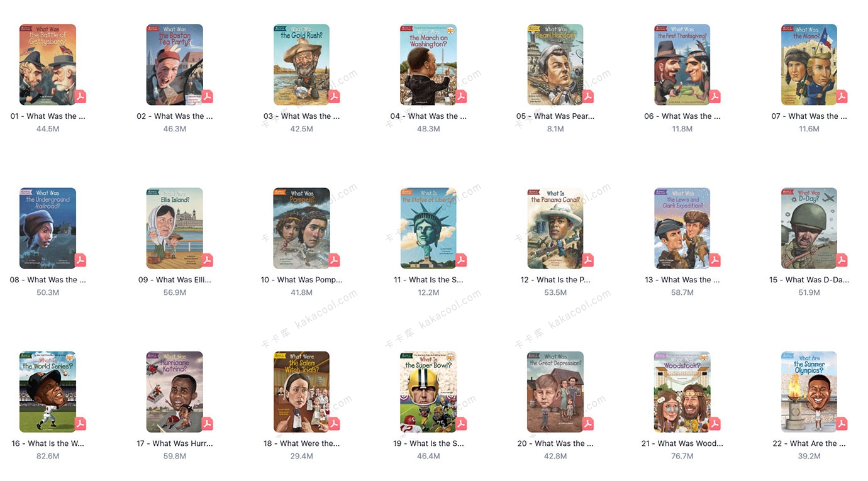Click PDF badge on Gold Rush book
Screen dimensions: 868x481
(x=334, y=96)
